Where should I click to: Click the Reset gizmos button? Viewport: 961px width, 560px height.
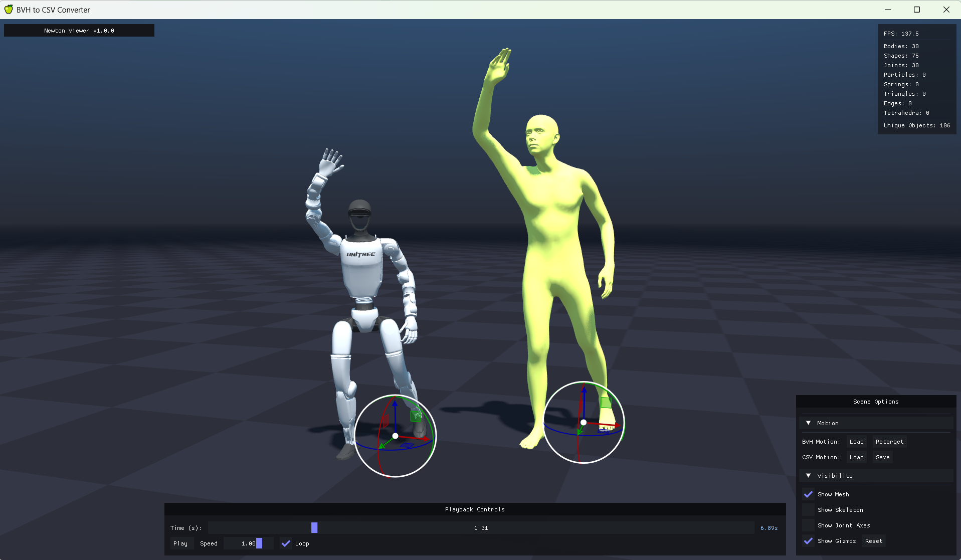coord(874,541)
